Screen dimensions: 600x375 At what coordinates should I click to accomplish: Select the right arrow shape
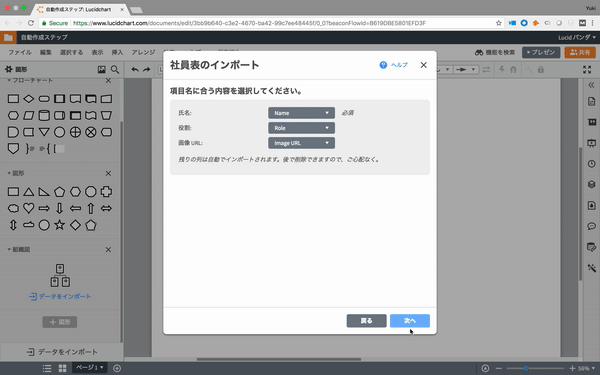pos(44,208)
